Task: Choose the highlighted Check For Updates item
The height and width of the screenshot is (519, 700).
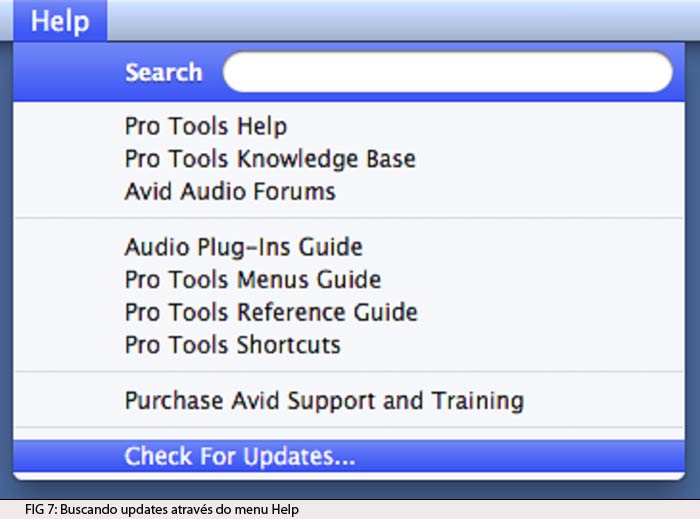Action: [349, 456]
